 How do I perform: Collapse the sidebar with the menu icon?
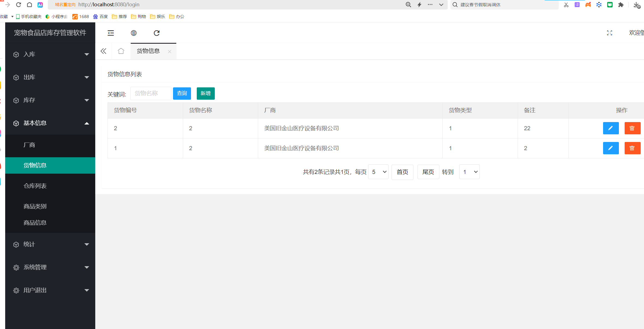coord(111,33)
